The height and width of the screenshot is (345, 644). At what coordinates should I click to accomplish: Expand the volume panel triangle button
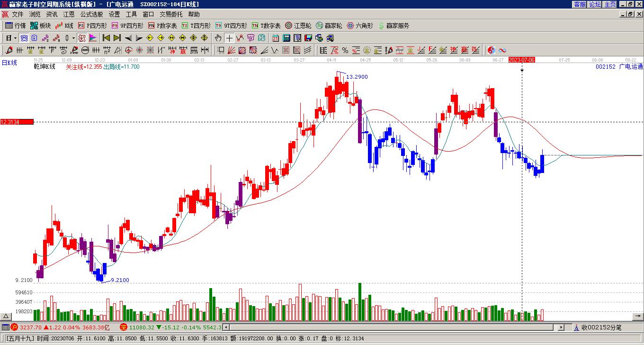(x=6, y=316)
